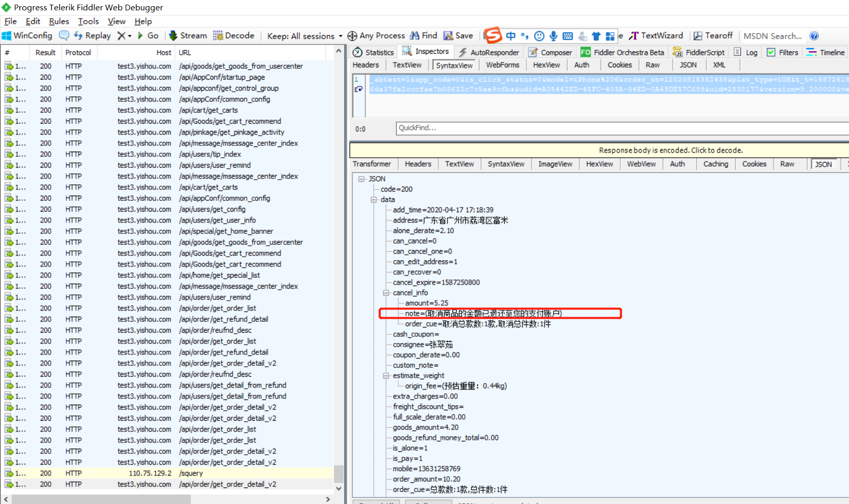This screenshot has width=849, height=504.
Task: Sort sessions by the Result column header
Action: (x=46, y=52)
